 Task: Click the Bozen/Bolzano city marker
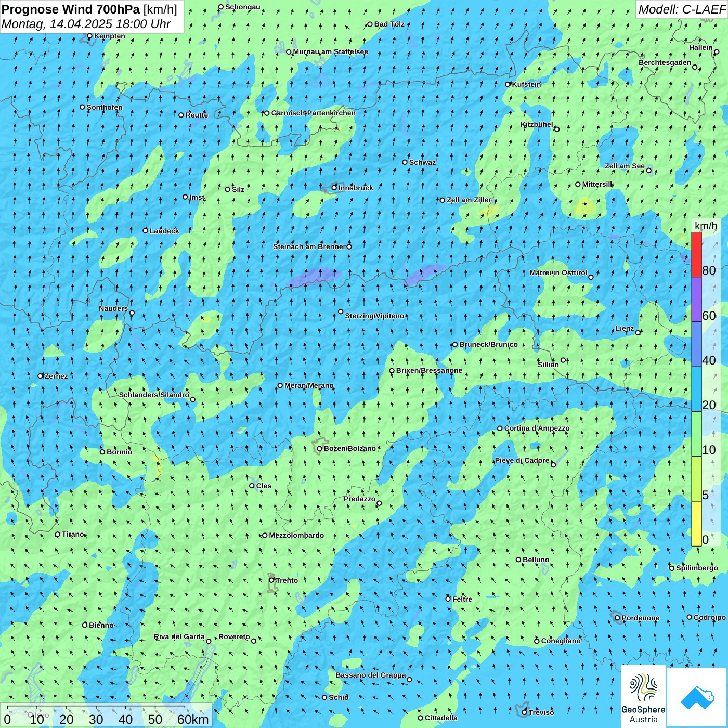[x=319, y=448]
